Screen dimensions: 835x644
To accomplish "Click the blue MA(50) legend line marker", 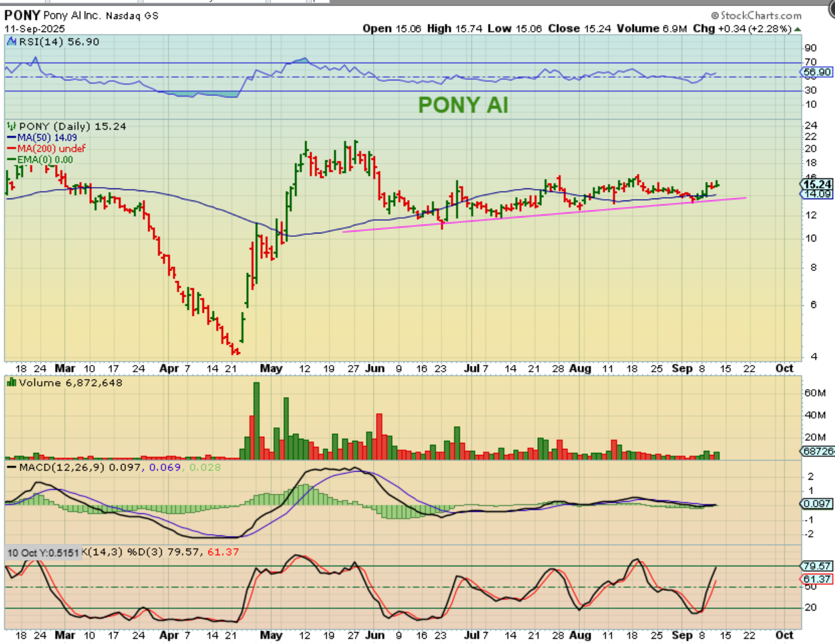I will point(11,138).
